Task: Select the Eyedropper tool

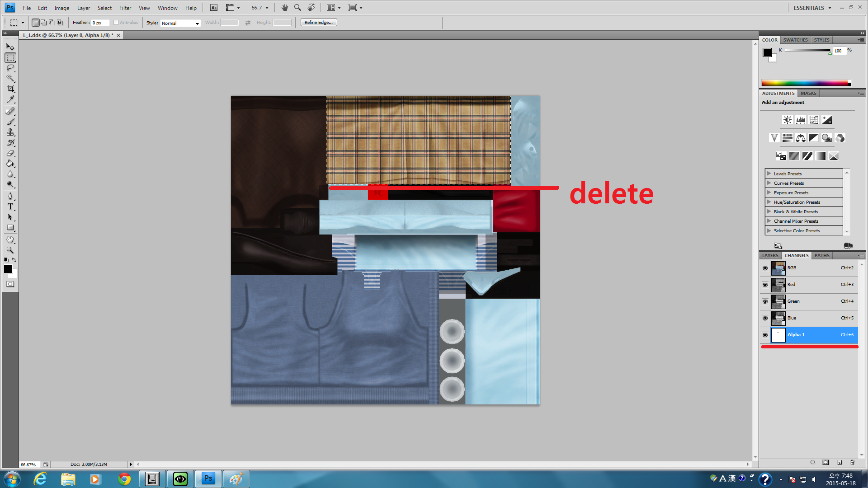Action: click(10, 99)
